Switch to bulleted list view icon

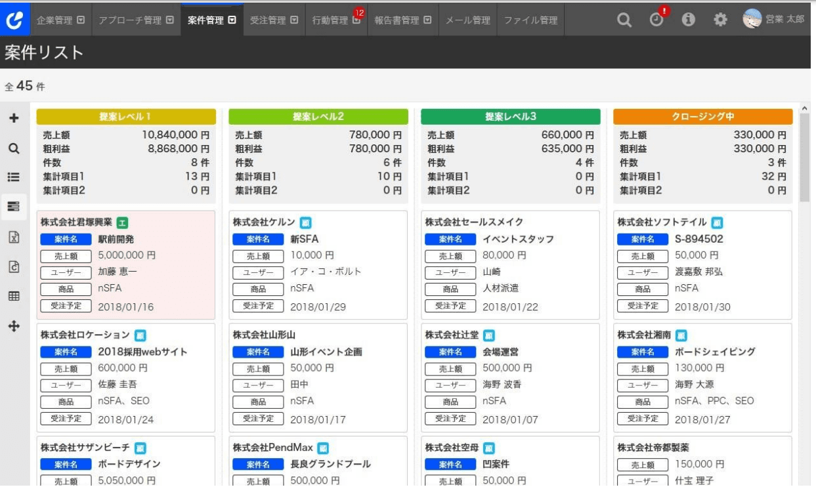12,177
